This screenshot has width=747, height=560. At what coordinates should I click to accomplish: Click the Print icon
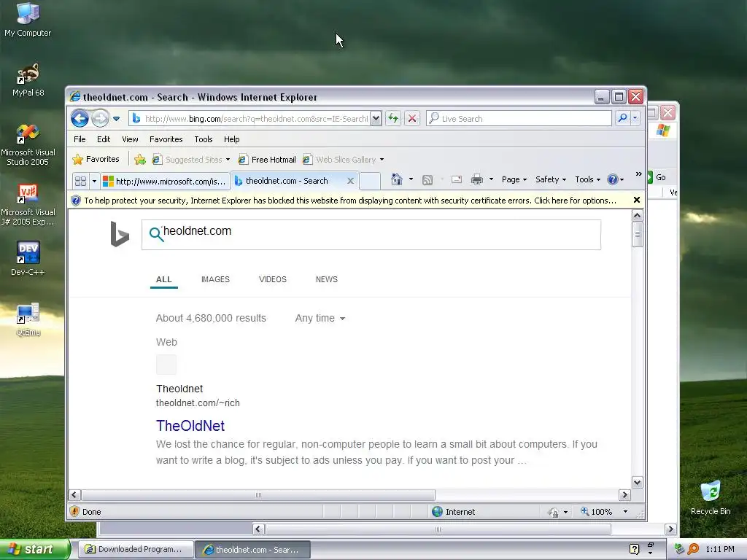click(x=477, y=179)
